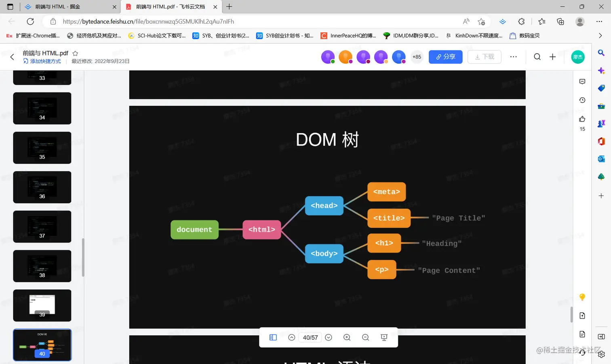Go to the previous page in the PDF toolbar
611x364 pixels.
pos(291,337)
